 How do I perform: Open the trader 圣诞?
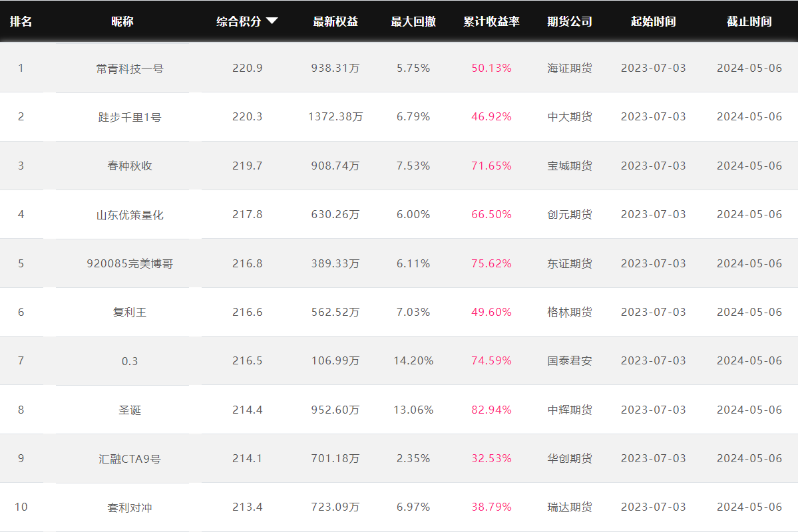point(130,410)
